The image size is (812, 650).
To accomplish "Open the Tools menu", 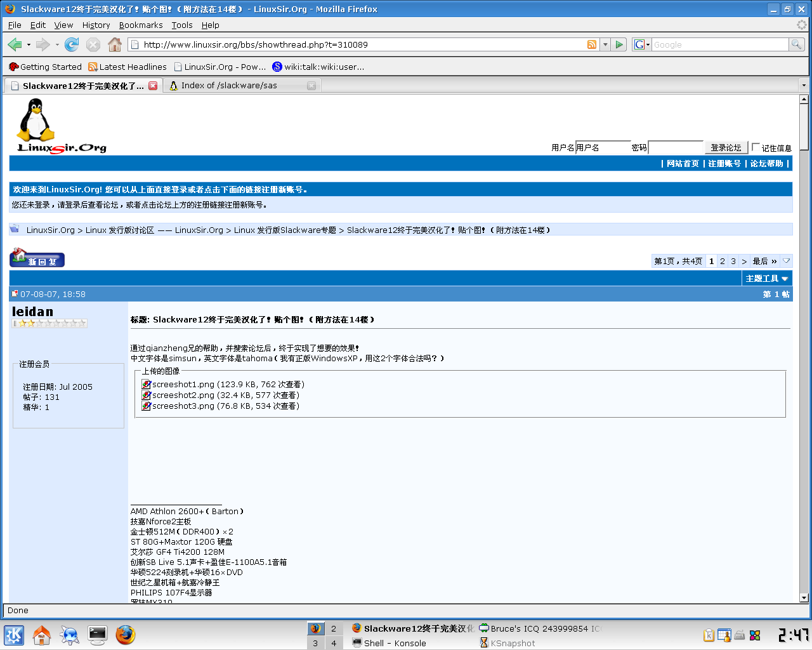I will (182, 25).
